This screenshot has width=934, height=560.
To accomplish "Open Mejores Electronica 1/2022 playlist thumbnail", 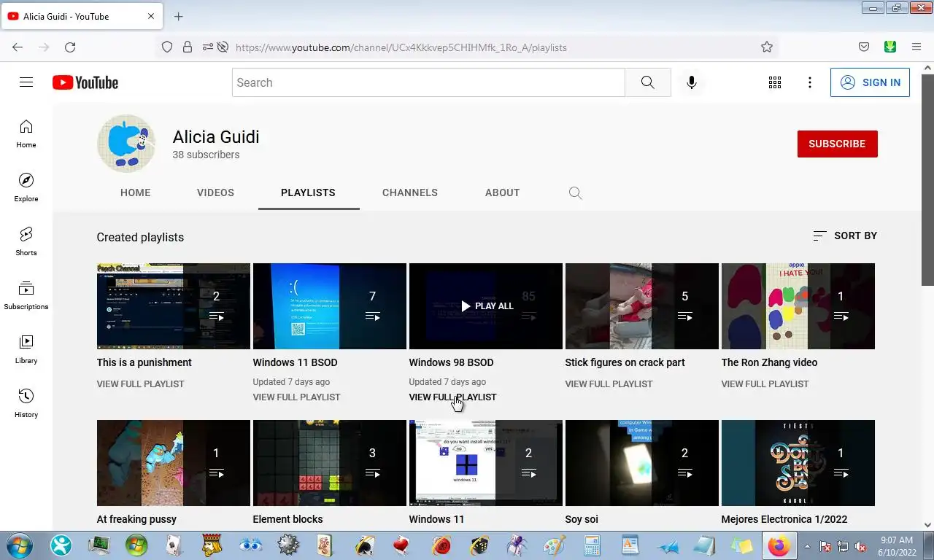I will tap(798, 463).
